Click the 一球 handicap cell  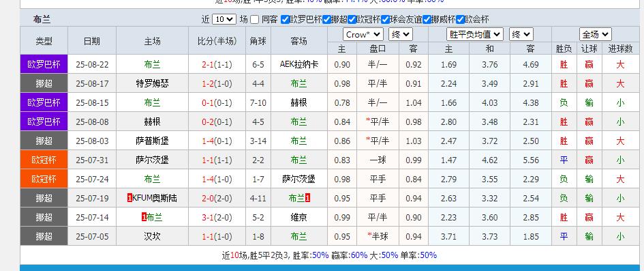[x=378, y=160]
